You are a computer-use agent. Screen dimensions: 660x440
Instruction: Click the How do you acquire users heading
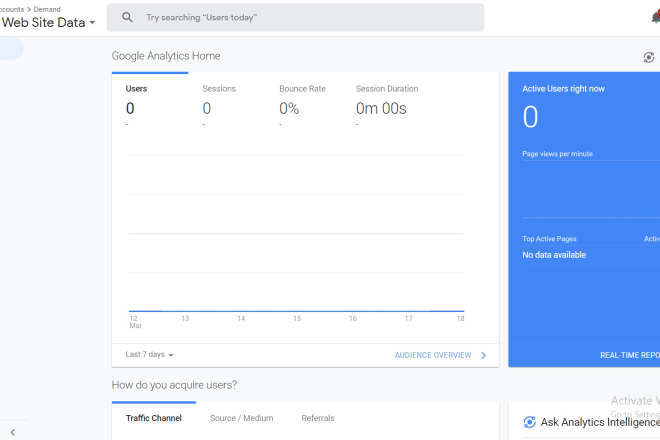pos(174,385)
